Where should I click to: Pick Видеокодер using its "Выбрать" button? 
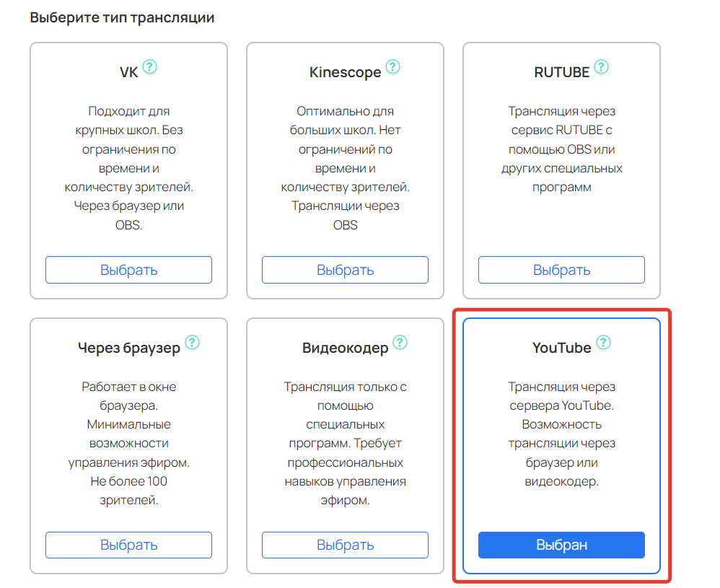pyautogui.click(x=345, y=545)
